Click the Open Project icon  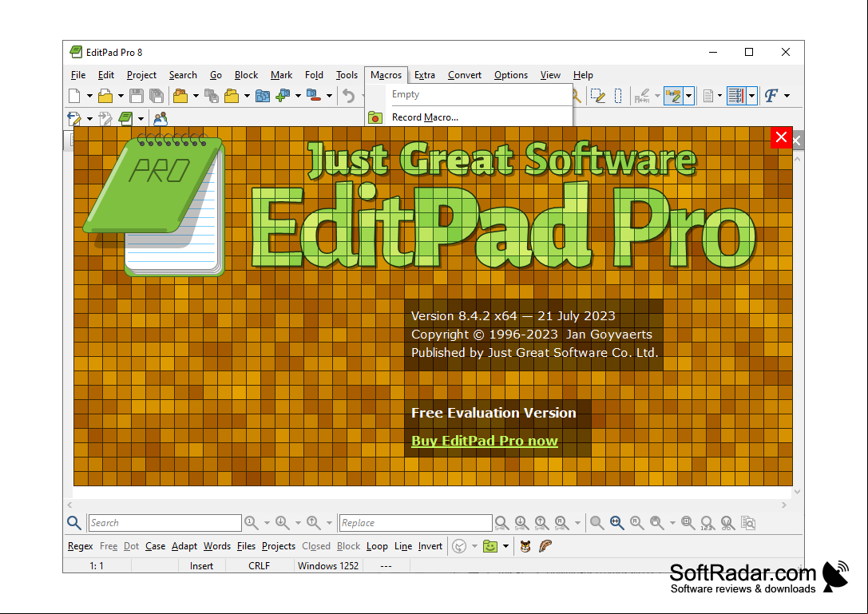tap(180, 96)
